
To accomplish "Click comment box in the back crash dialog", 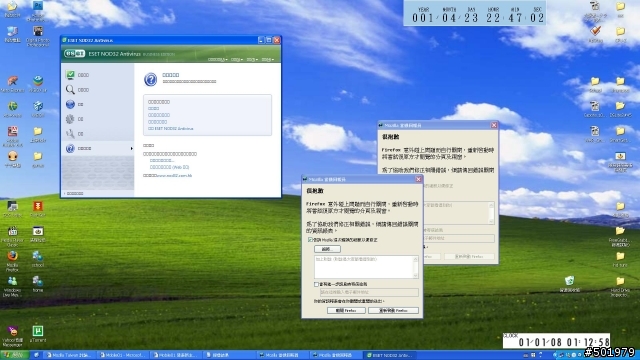I will (456, 212).
